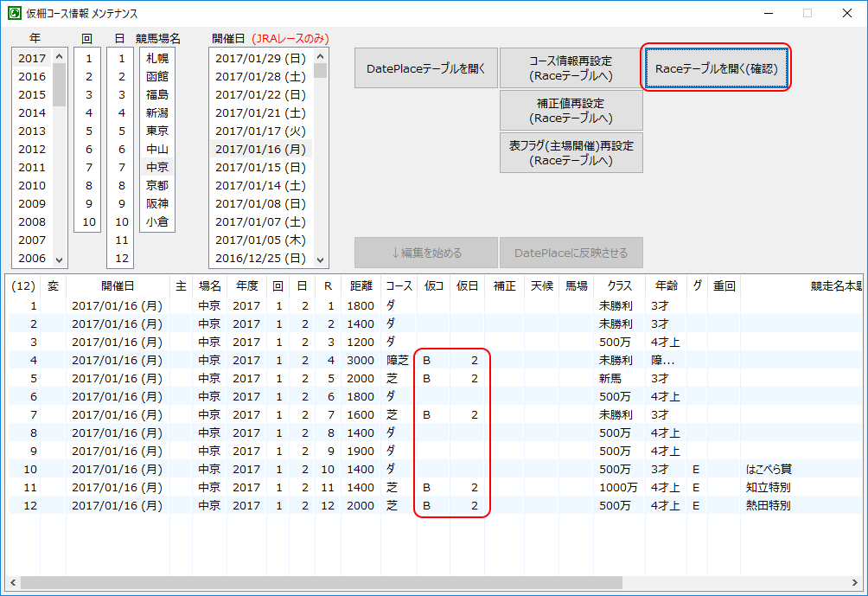This screenshot has height=596, width=868.
Task: Click the 馬場 column header
Action: coord(577,285)
